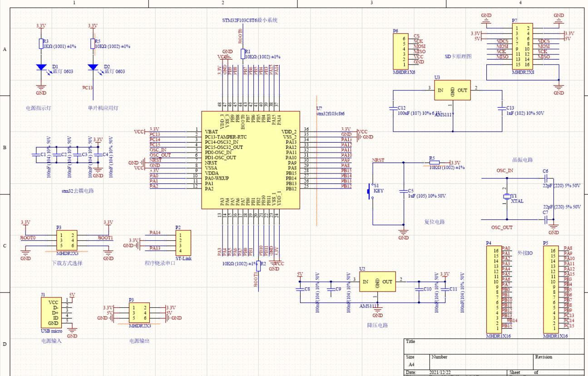Select the 10KΩ resistor beside NRST

pos(435,163)
